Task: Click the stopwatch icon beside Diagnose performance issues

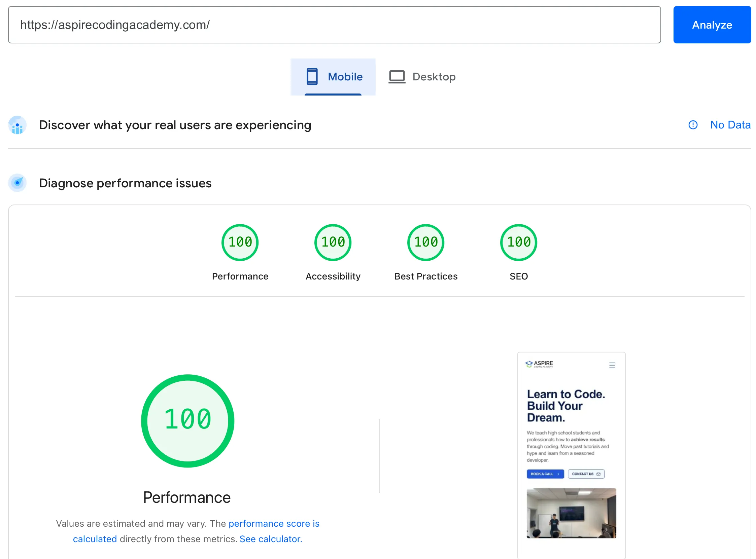Action: (17, 183)
